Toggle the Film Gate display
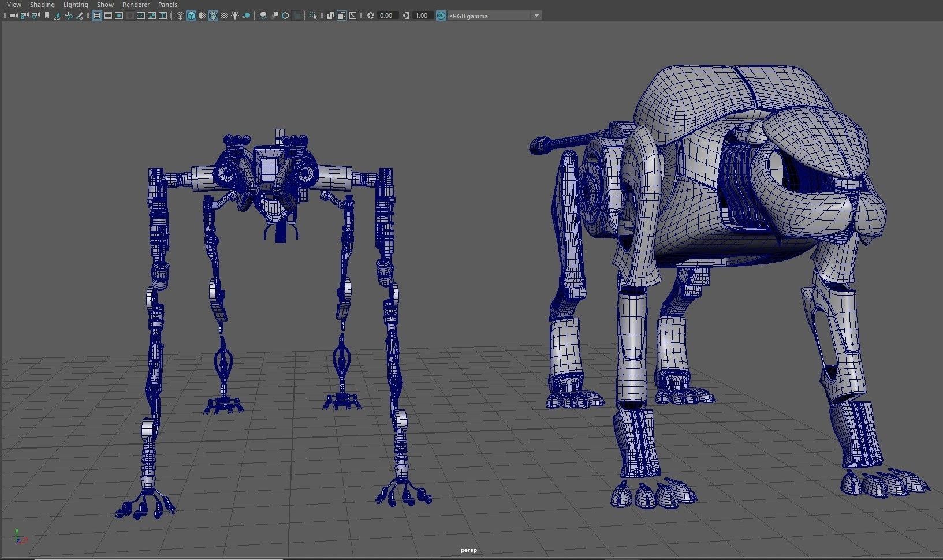This screenshot has width=943, height=560. click(x=108, y=16)
